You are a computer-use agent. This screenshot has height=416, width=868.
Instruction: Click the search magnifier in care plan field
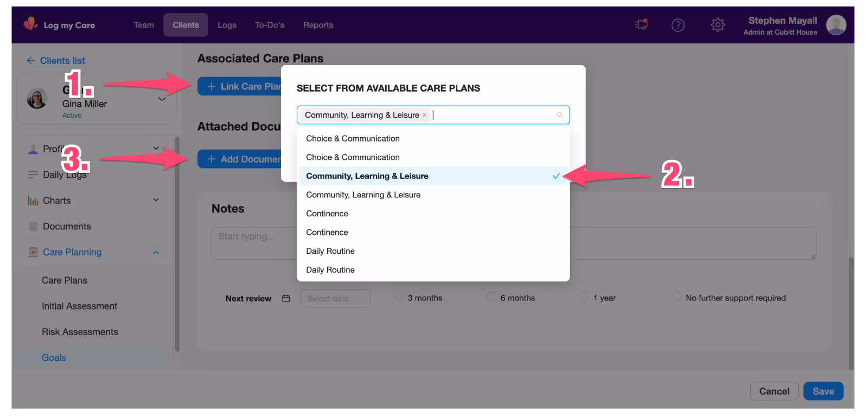point(559,115)
